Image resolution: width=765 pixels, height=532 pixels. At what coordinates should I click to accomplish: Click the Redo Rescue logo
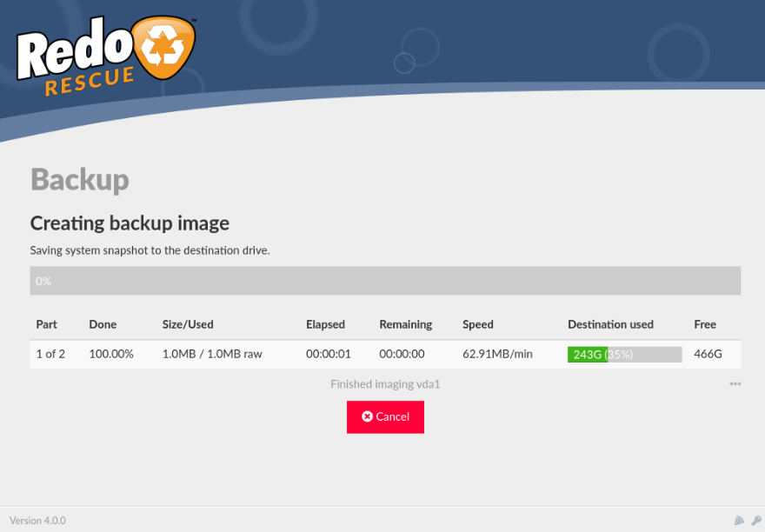click(x=106, y=55)
